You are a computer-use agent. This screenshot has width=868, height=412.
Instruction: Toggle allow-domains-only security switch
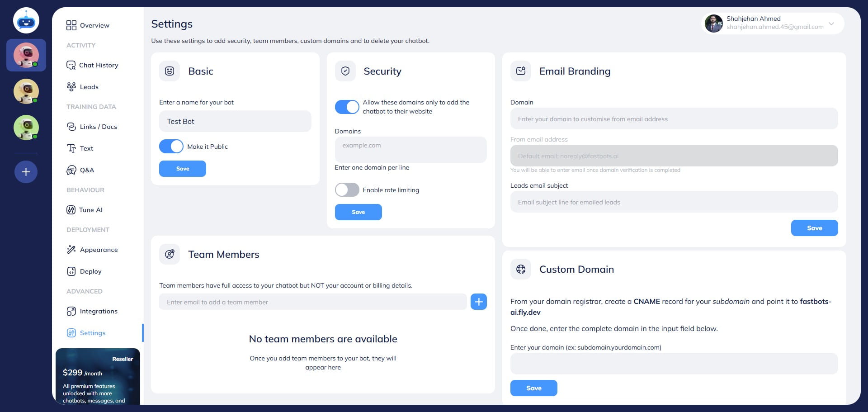click(347, 107)
